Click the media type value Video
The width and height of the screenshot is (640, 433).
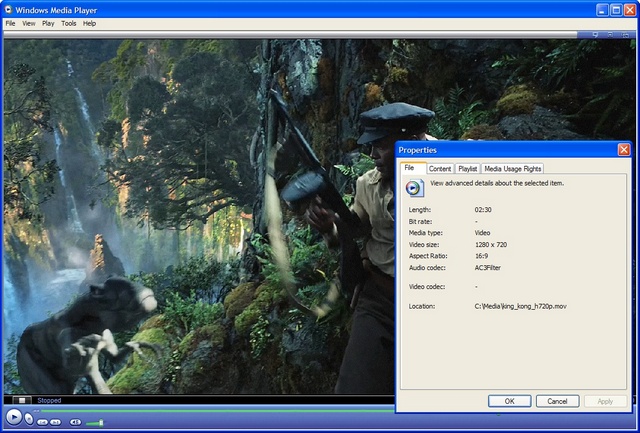click(482, 233)
